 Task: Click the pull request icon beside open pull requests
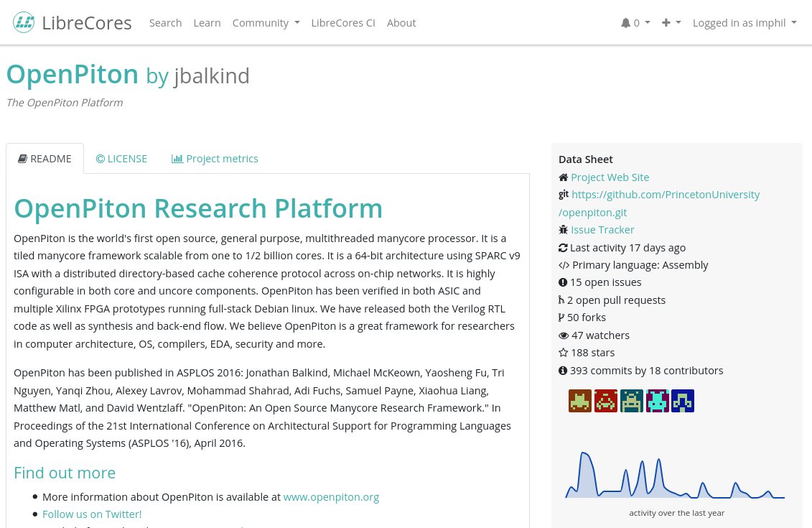(x=561, y=300)
